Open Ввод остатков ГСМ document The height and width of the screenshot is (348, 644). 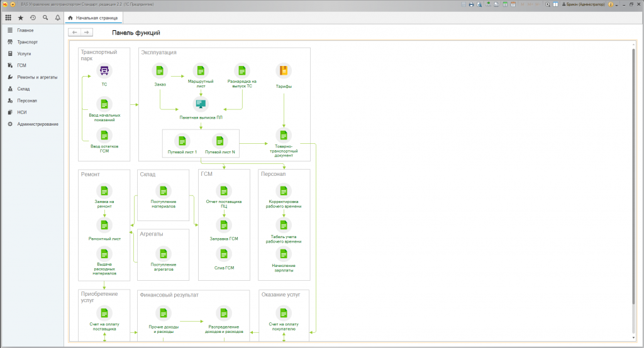(x=104, y=136)
